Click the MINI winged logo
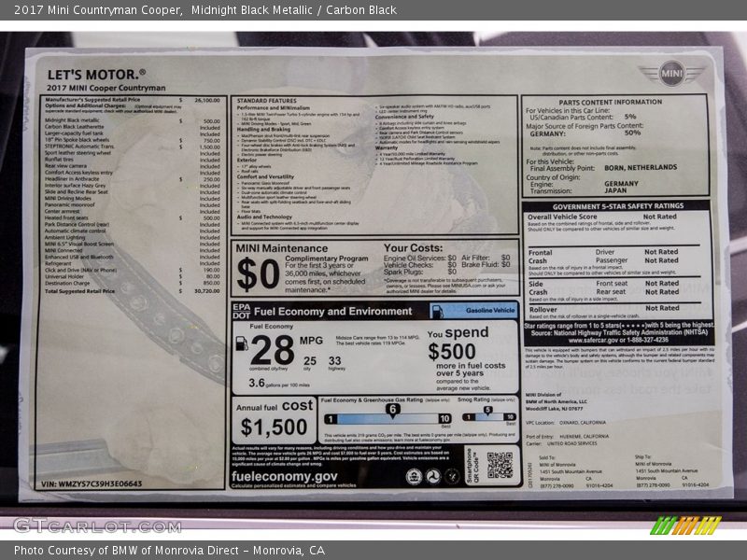The width and height of the screenshot is (747, 560). pyautogui.click(x=673, y=73)
